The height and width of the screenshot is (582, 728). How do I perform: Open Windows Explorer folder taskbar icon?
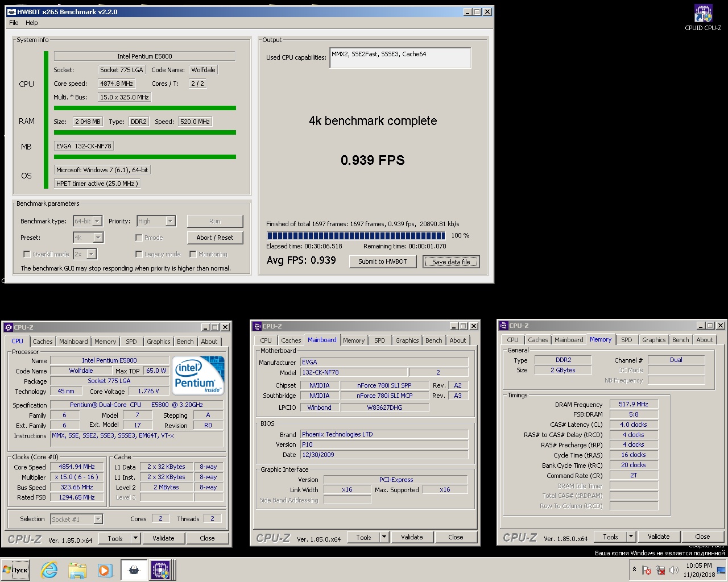[x=77, y=570]
